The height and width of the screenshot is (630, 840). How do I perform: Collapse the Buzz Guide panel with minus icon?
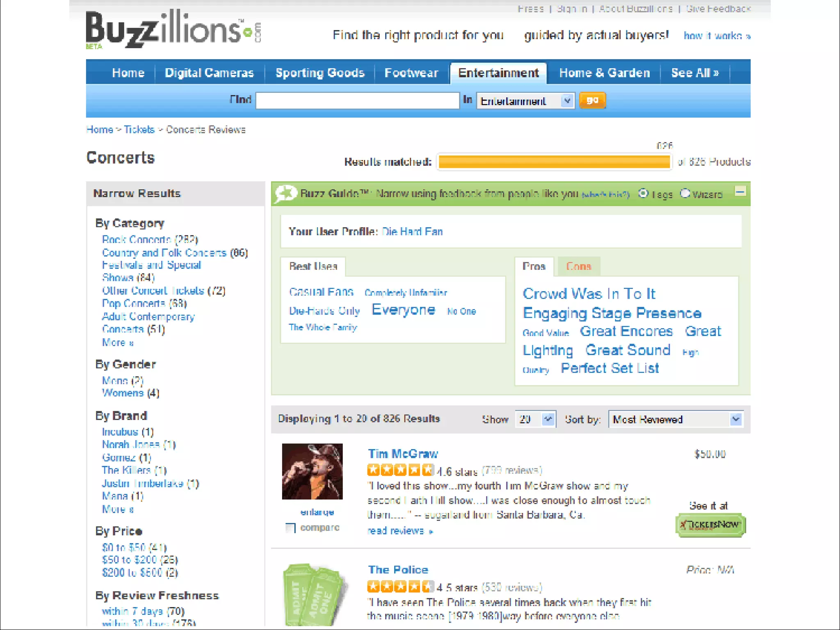740,192
